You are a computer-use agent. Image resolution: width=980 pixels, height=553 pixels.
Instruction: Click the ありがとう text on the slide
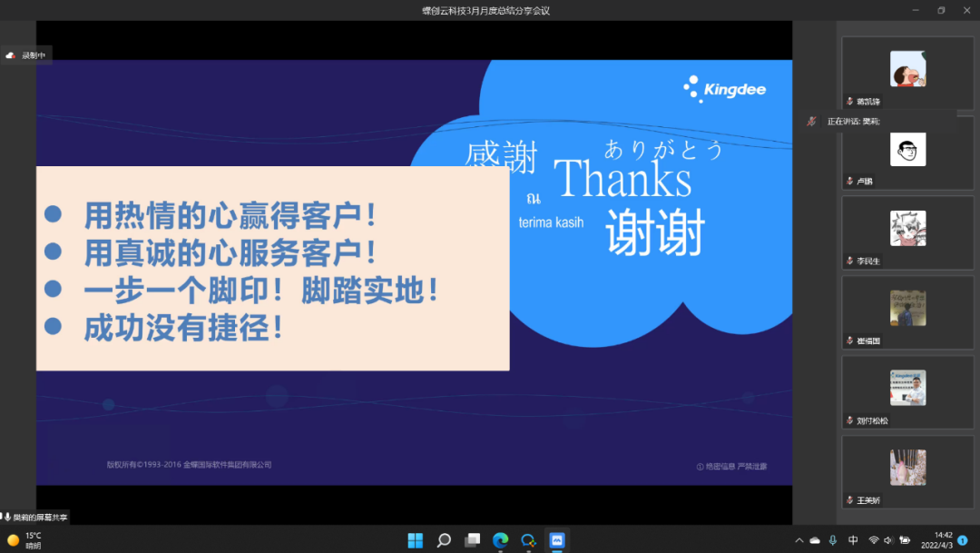(663, 150)
